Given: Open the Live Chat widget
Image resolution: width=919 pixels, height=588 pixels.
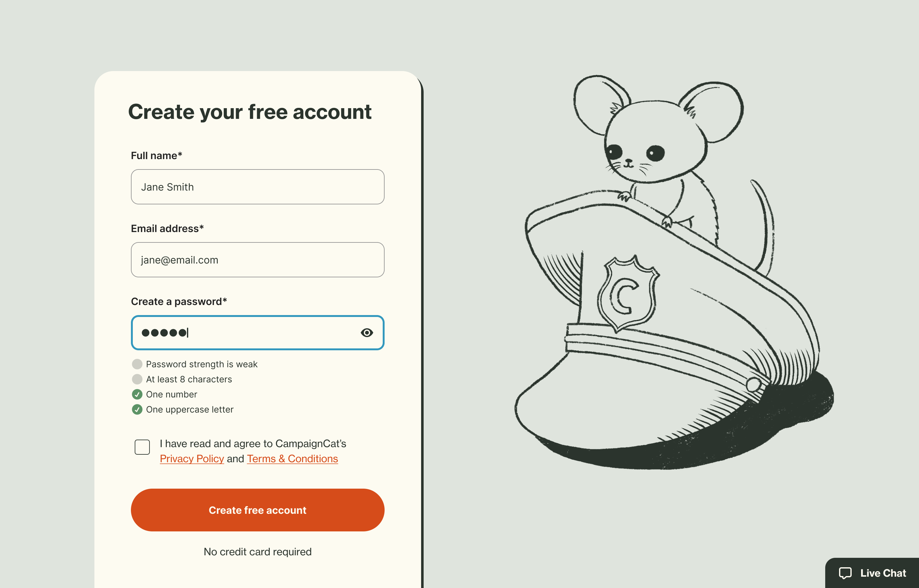Looking at the screenshot, I should point(873,573).
